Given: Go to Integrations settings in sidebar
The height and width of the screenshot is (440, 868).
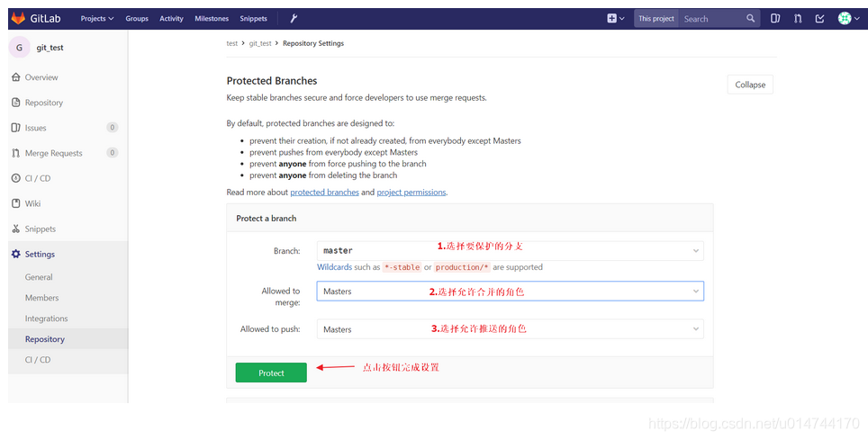Looking at the screenshot, I should [46, 319].
